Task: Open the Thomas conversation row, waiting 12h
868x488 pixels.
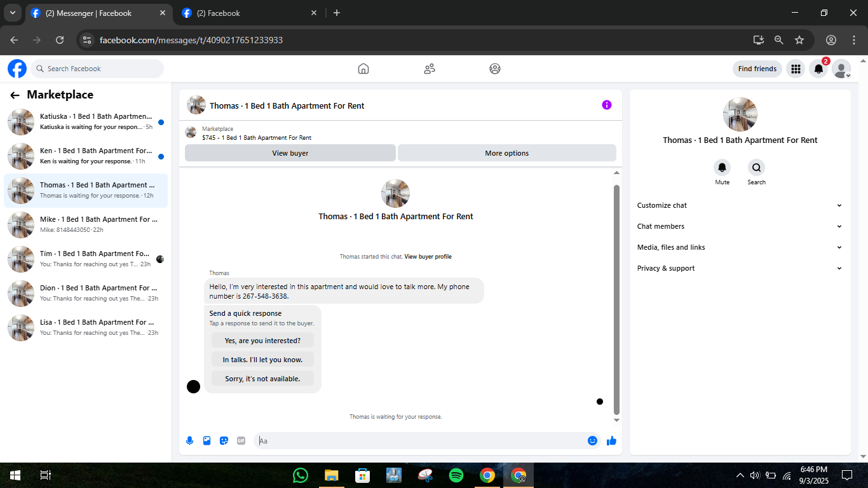Action: [x=86, y=191]
